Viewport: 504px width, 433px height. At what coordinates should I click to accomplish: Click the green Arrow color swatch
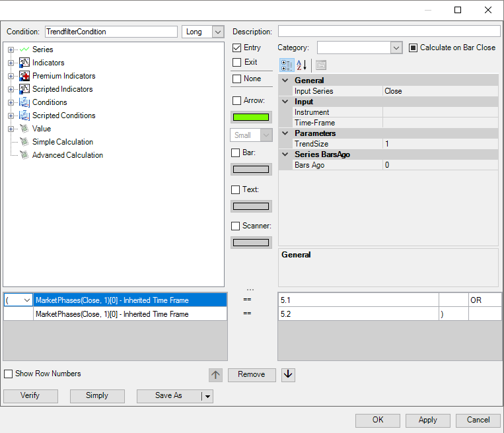(x=251, y=117)
